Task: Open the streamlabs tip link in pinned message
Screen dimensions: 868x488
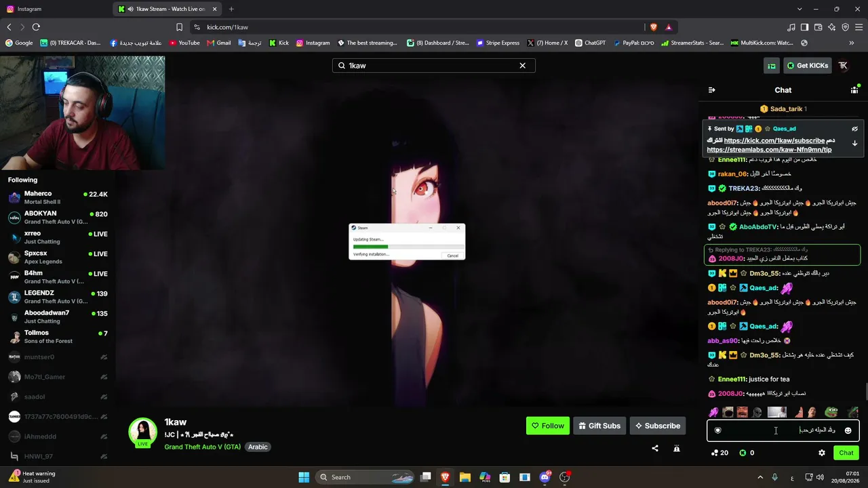Action: pyautogui.click(x=769, y=150)
